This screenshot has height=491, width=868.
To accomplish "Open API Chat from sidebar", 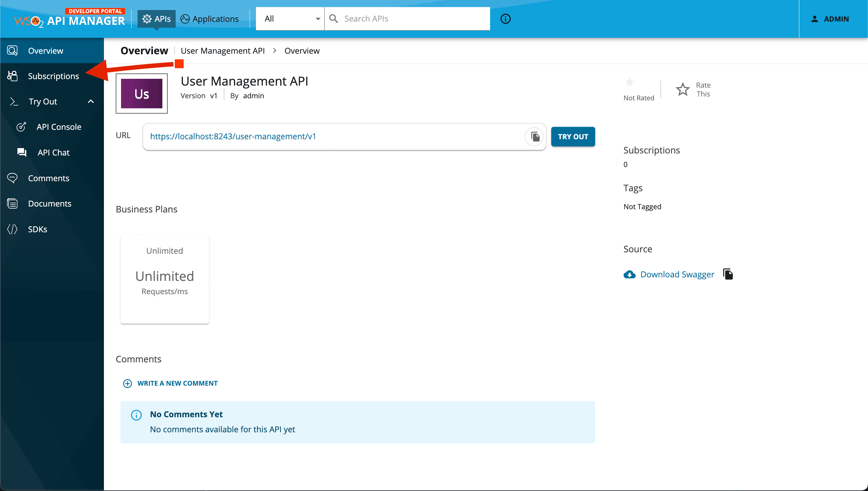I will (53, 153).
